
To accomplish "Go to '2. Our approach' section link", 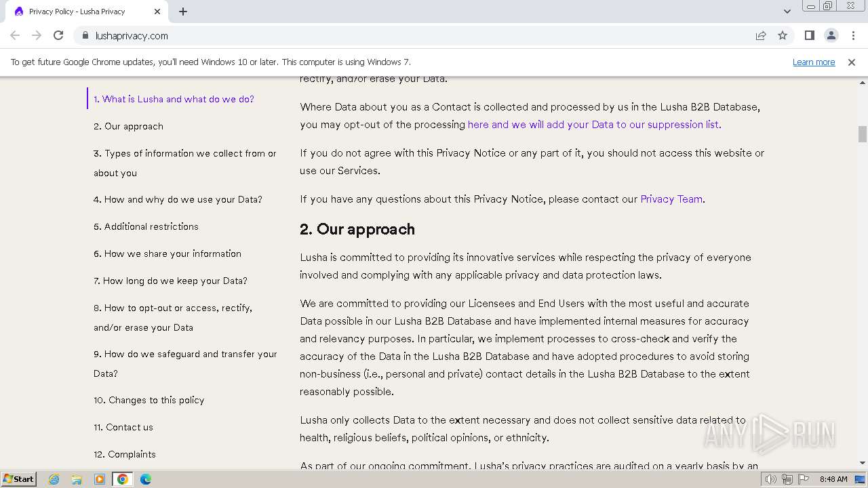I will pos(128,126).
